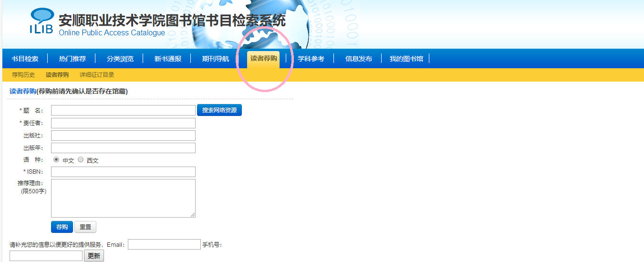Open the 分类浏览 navigation tab
Screen dimensions: 644x262
click(120, 59)
